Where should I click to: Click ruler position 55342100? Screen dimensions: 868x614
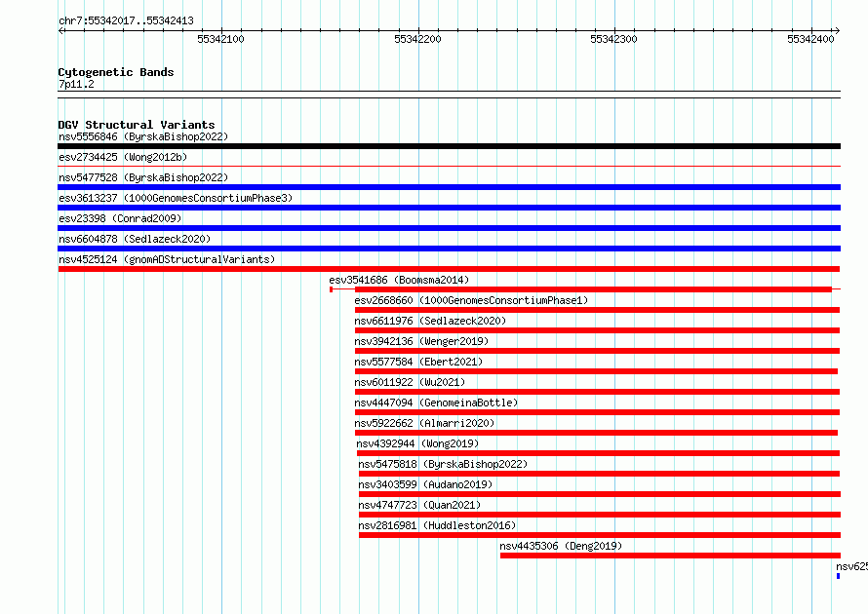220,39
